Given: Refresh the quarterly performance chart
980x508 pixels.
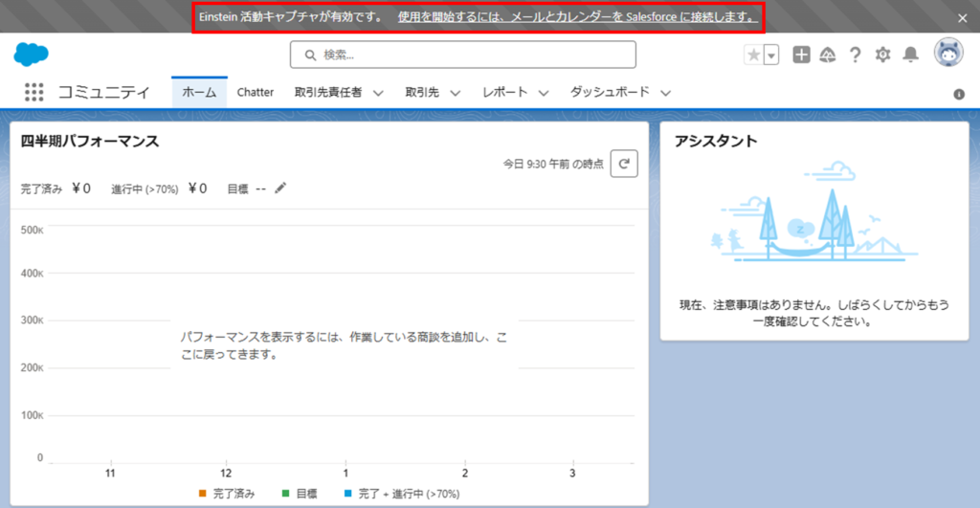Looking at the screenshot, I should (624, 164).
